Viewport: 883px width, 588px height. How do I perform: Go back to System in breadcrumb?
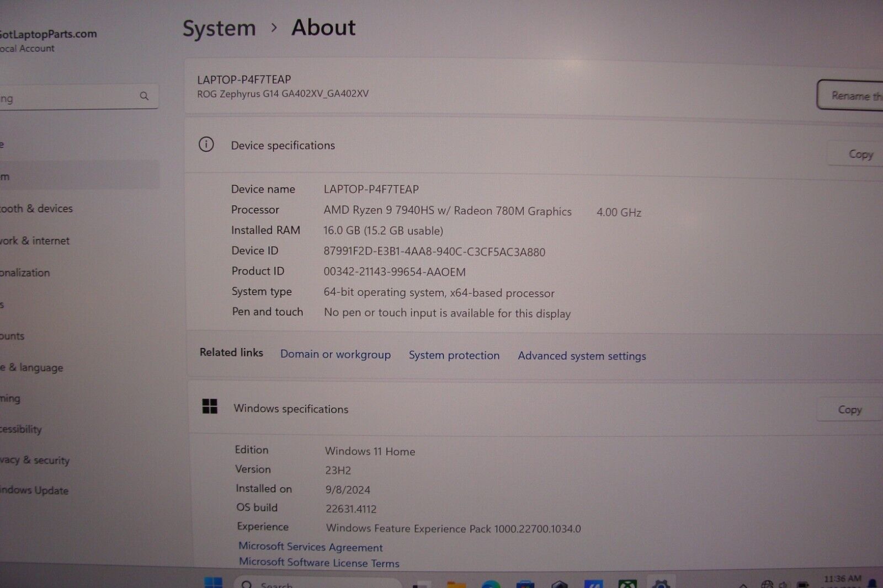[x=219, y=28]
